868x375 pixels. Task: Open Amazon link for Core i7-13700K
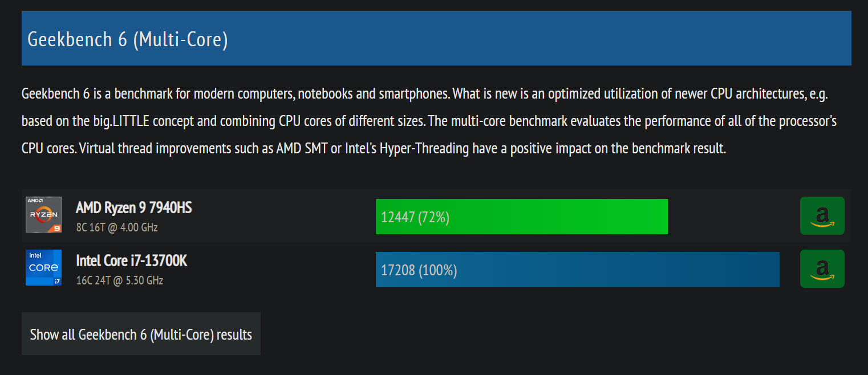point(822,268)
